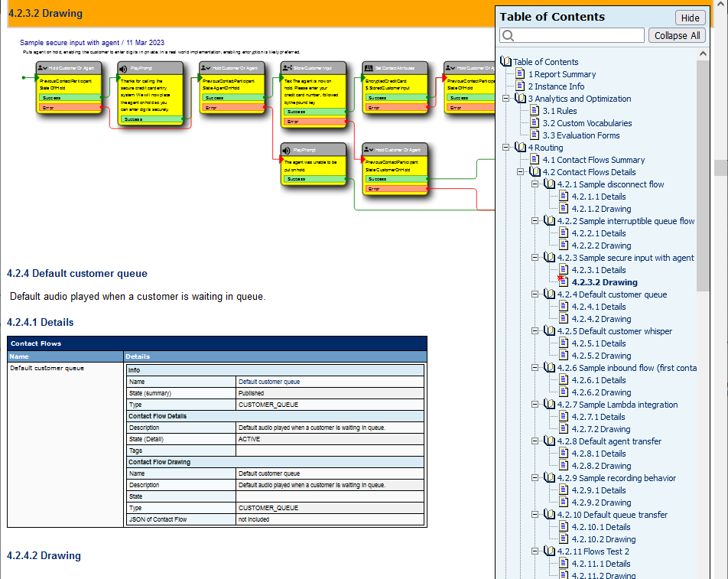Open 4.2.9.2 Drawing link
This screenshot has height=579, width=728.
pyautogui.click(x=601, y=503)
